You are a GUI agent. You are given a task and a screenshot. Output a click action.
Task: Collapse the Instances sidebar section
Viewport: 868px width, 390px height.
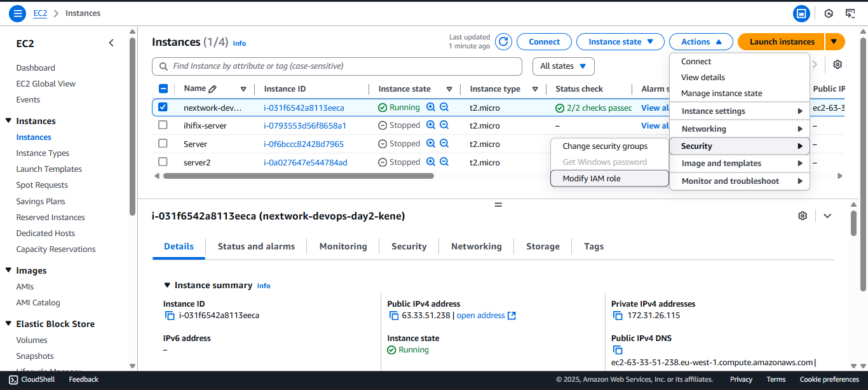pos(8,121)
